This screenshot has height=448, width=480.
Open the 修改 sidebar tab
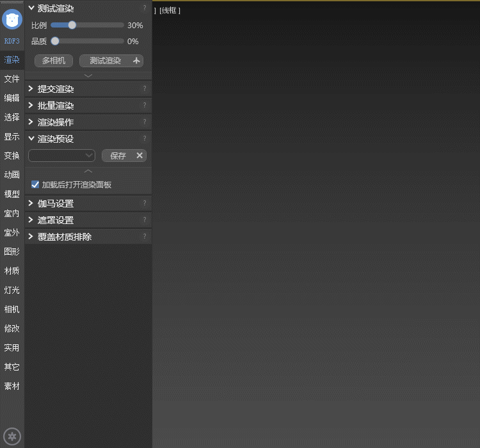click(12, 328)
